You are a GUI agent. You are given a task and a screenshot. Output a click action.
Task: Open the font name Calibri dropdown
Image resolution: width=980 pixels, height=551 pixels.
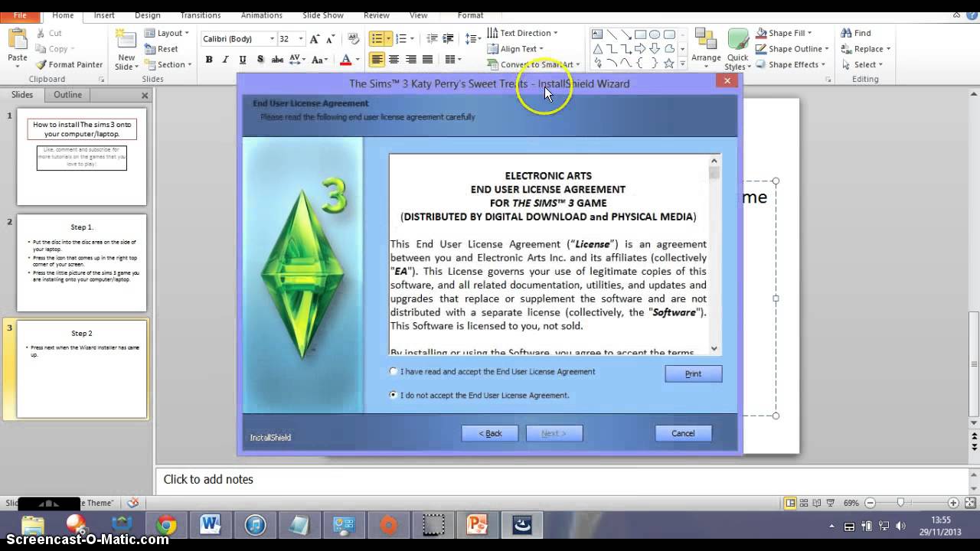point(272,39)
